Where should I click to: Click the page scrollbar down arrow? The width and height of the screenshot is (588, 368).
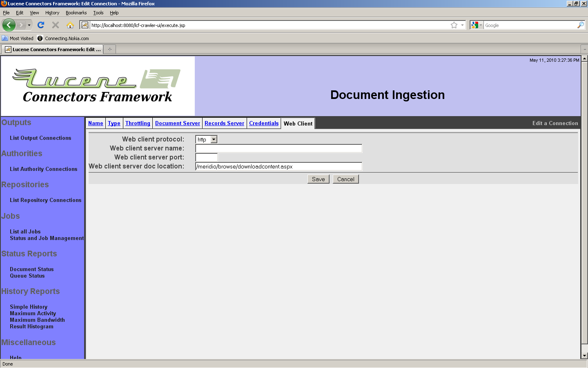pyautogui.click(x=584, y=356)
